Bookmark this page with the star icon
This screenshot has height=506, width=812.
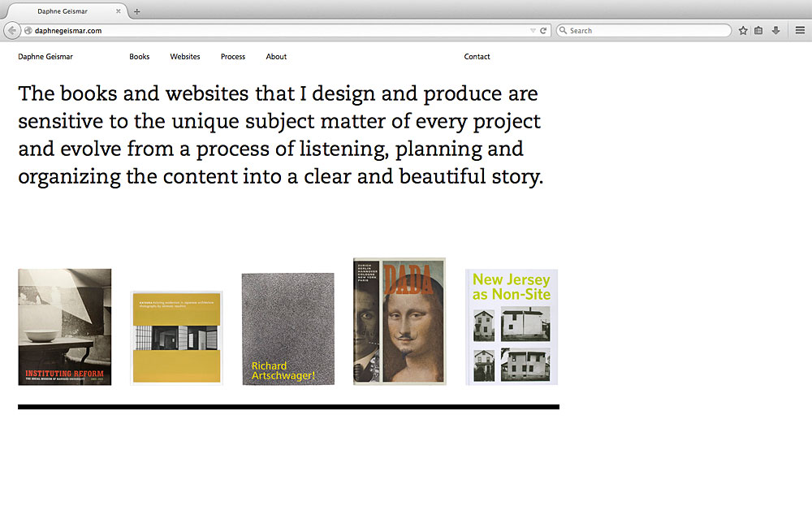pyautogui.click(x=743, y=31)
